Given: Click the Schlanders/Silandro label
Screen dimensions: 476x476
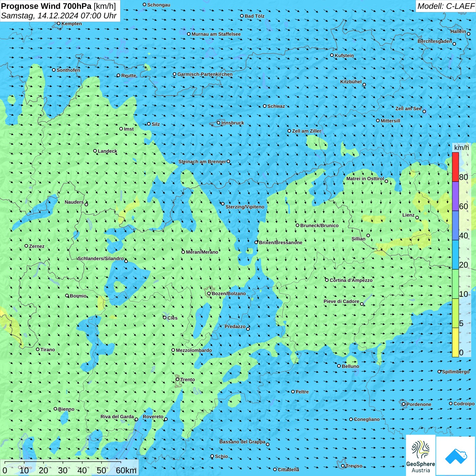Looking at the screenshot, I should (x=101, y=258).
